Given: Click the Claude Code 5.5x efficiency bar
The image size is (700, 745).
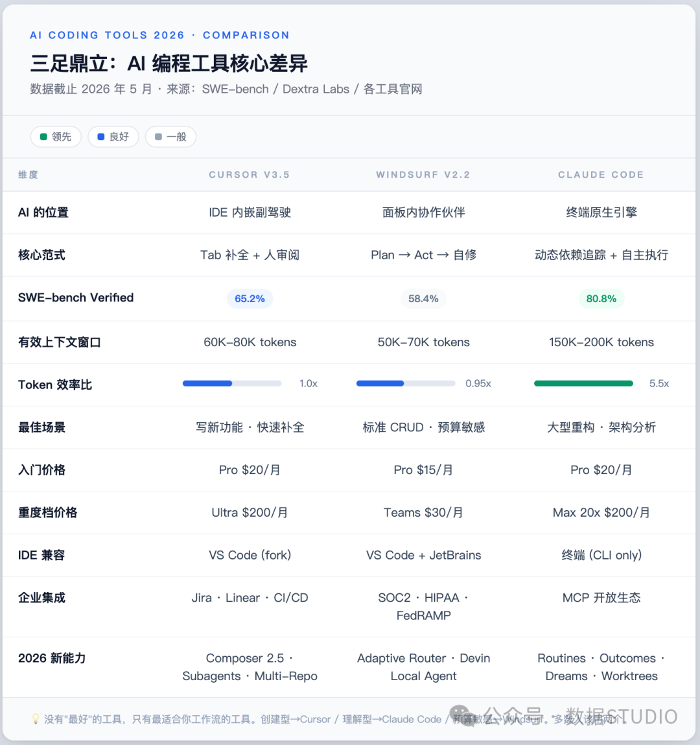Looking at the screenshot, I should pyautogui.click(x=583, y=383).
